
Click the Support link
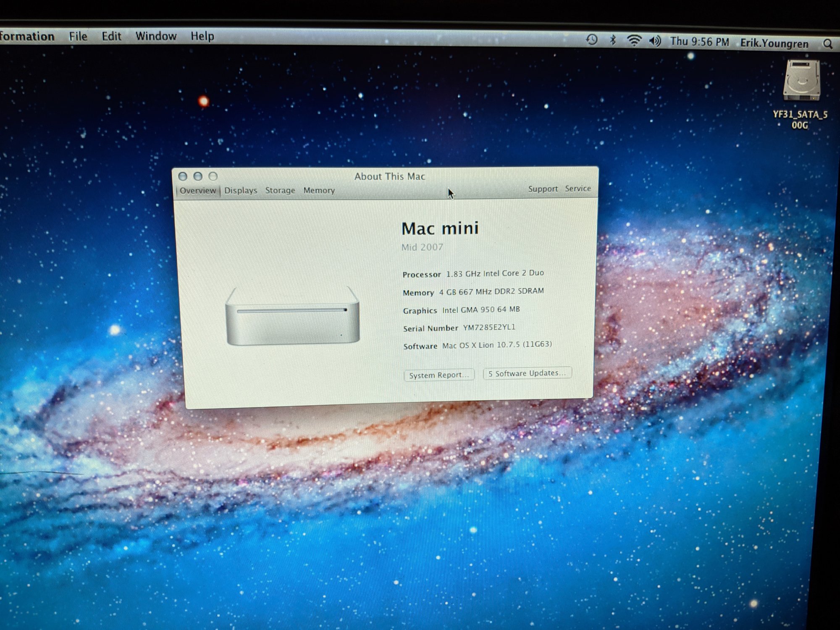[543, 189]
